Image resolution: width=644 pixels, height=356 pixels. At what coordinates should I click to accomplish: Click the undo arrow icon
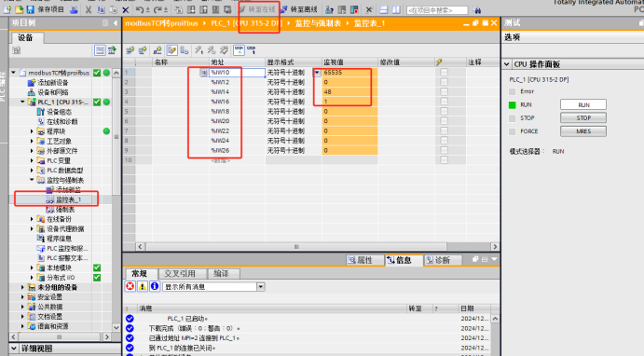click(x=140, y=9)
